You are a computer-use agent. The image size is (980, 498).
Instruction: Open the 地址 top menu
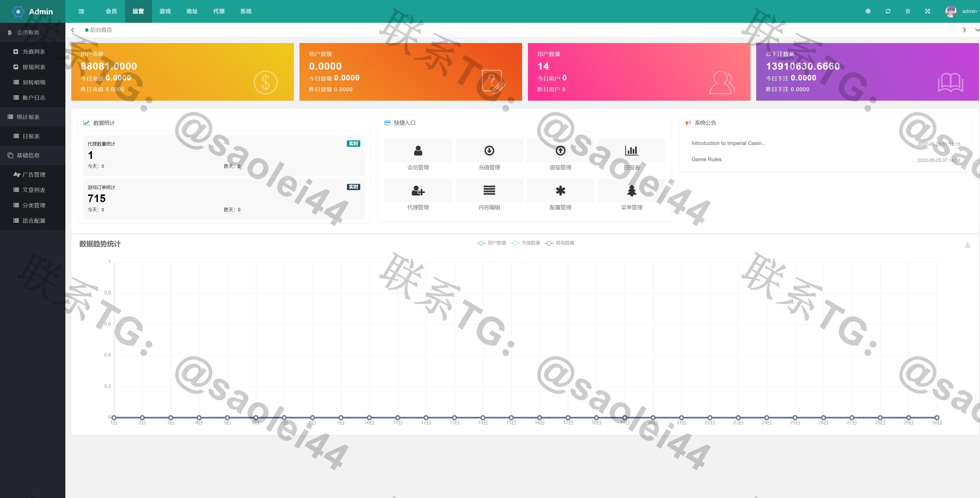(192, 12)
